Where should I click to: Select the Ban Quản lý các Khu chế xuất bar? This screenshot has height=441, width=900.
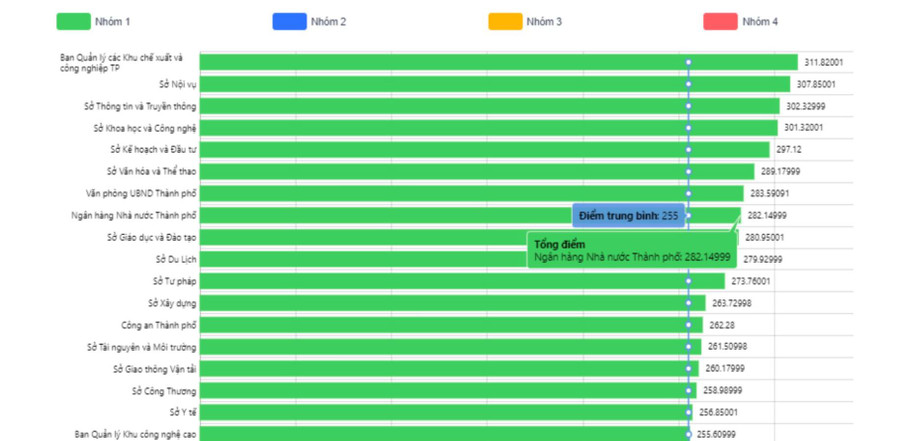pos(499,62)
